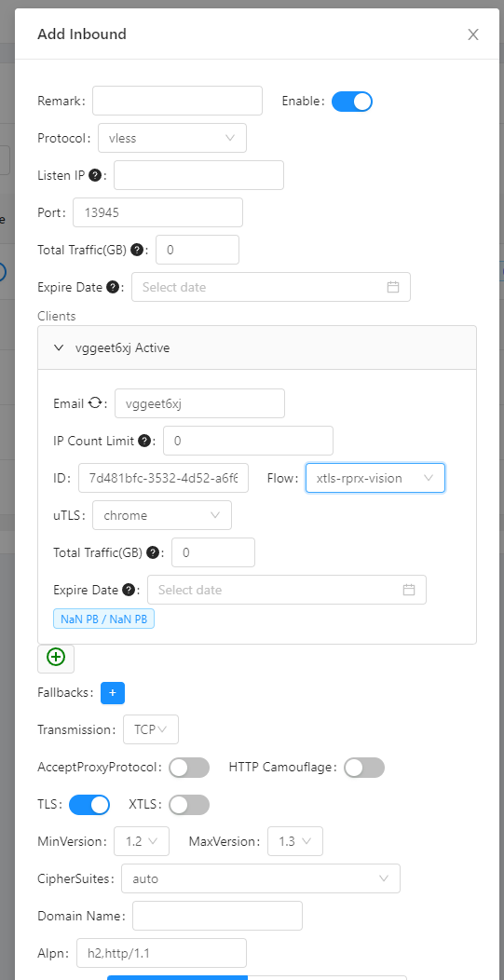Toggle HTTP Camouflage on
Screen dimensions: 504x980
364,767
